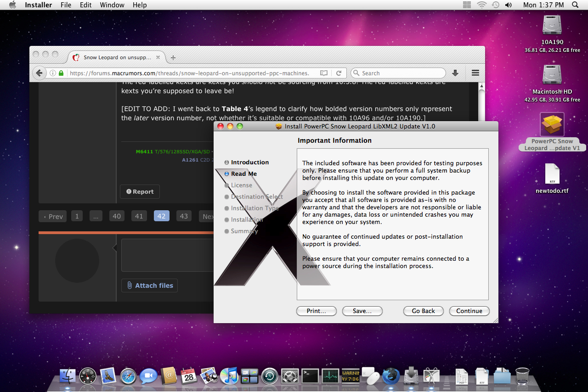
Task: Open Activity Monitor in the Dock
Action: (x=330, y=376)
